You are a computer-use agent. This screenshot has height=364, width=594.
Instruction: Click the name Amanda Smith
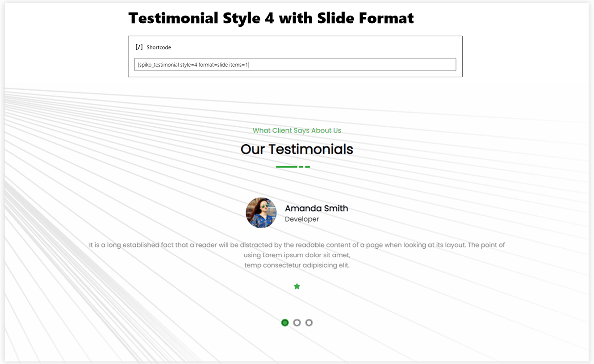click(316, 208)
